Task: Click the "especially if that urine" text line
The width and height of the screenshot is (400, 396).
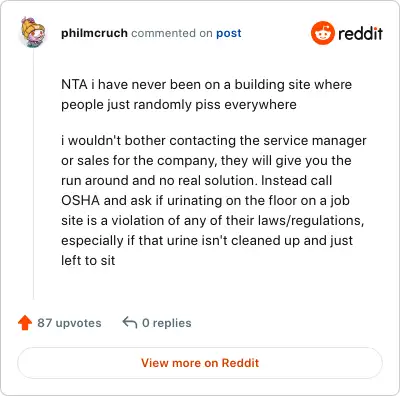Action: tap(128, 241)
